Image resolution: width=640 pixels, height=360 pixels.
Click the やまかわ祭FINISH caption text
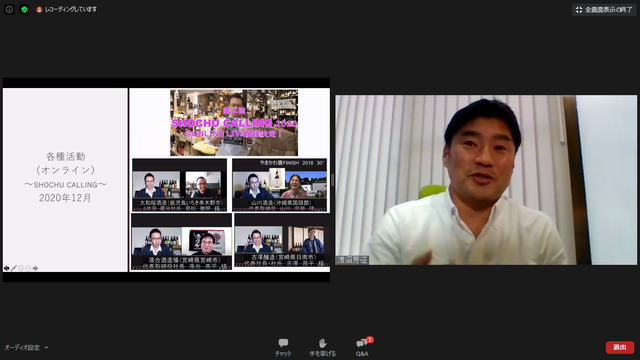tap(292, 163)
